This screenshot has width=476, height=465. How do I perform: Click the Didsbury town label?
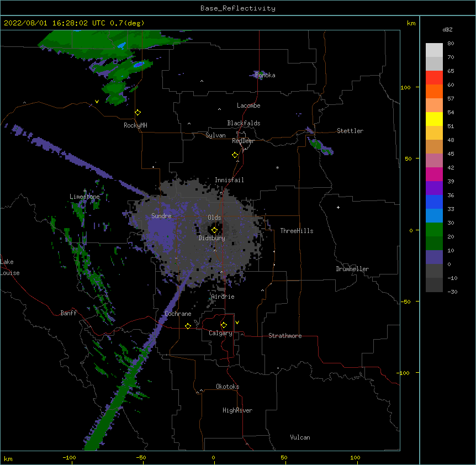212,238
